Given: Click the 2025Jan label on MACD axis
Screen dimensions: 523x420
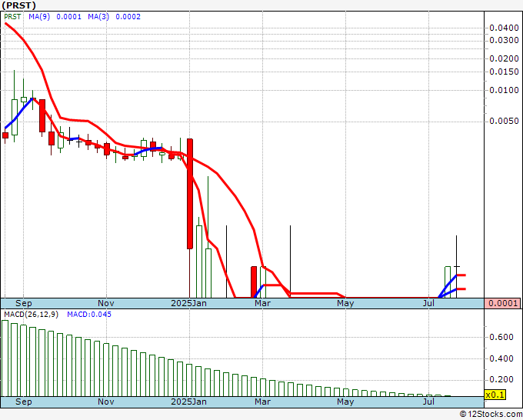Looking at the screenshot, I should [188, 402].
